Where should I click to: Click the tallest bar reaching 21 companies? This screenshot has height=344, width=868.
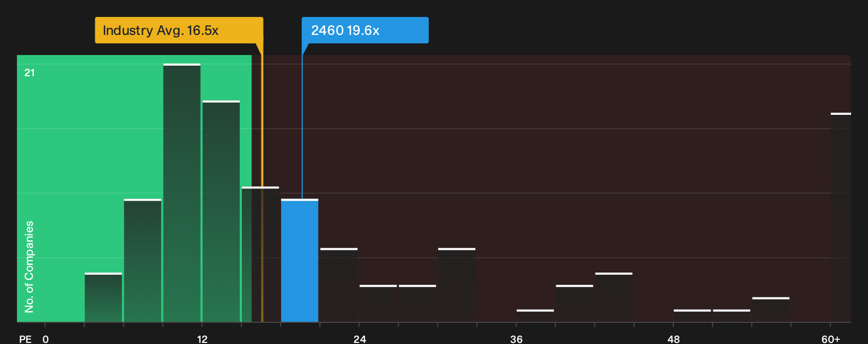(182, 193)
